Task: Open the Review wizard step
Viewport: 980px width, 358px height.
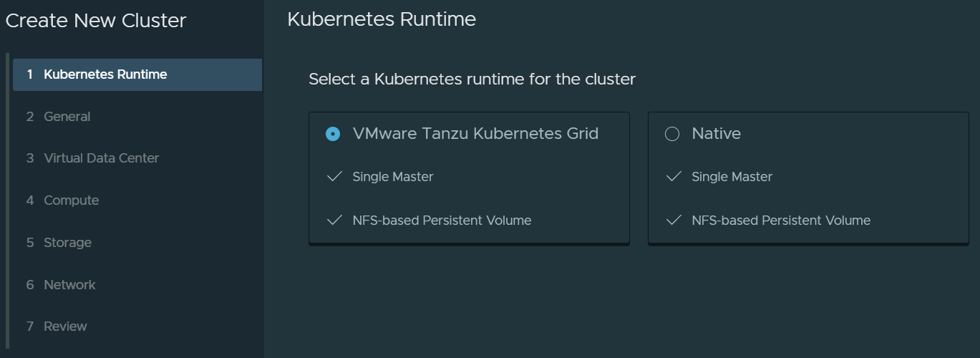Action: click(65, 326)
